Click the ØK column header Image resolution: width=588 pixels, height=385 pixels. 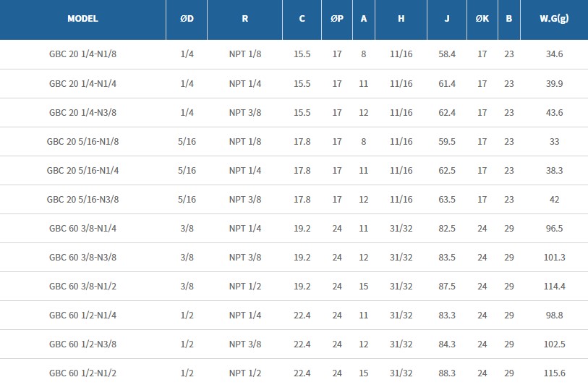(x=482, y=19)
